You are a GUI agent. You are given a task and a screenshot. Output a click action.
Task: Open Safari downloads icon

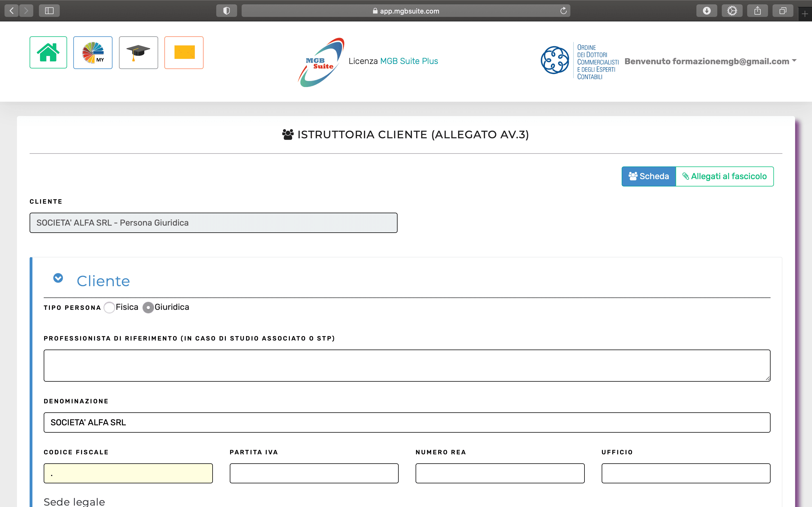point(706,11)
